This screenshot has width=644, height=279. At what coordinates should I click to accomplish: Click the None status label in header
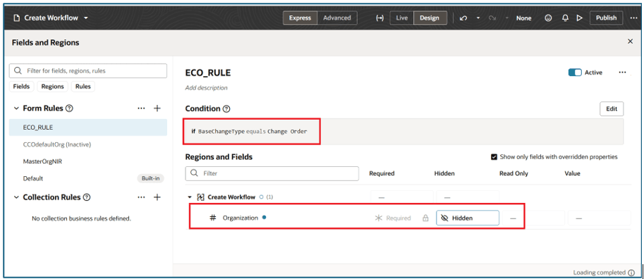(x=523, y=18)
